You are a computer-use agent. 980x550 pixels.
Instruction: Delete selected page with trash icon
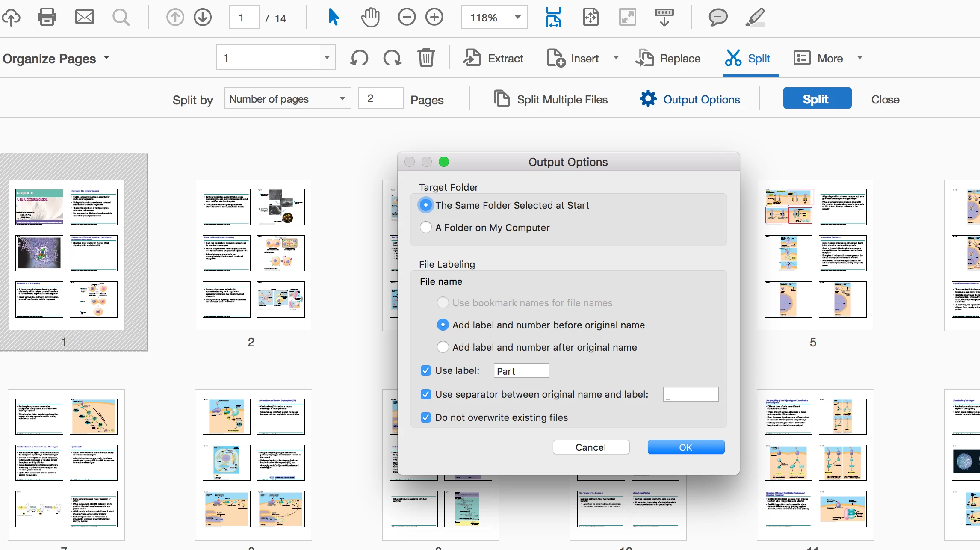pos(426,58)
